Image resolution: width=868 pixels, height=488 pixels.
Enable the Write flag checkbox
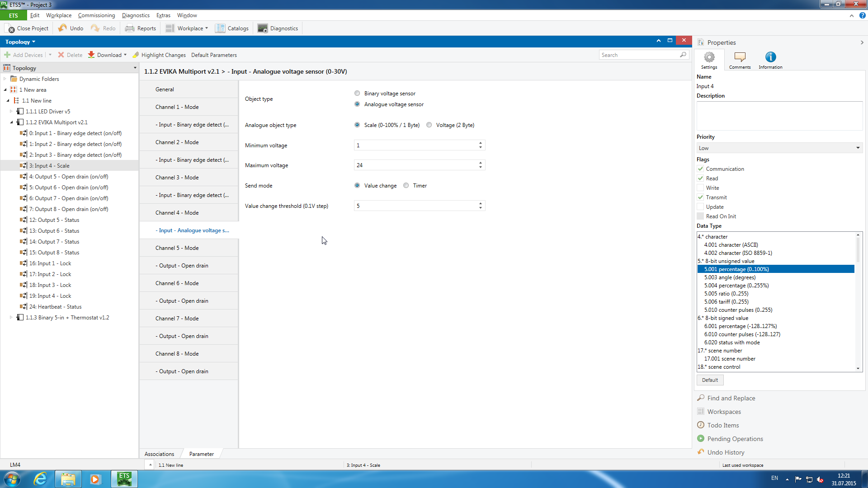tap(700, 188)
